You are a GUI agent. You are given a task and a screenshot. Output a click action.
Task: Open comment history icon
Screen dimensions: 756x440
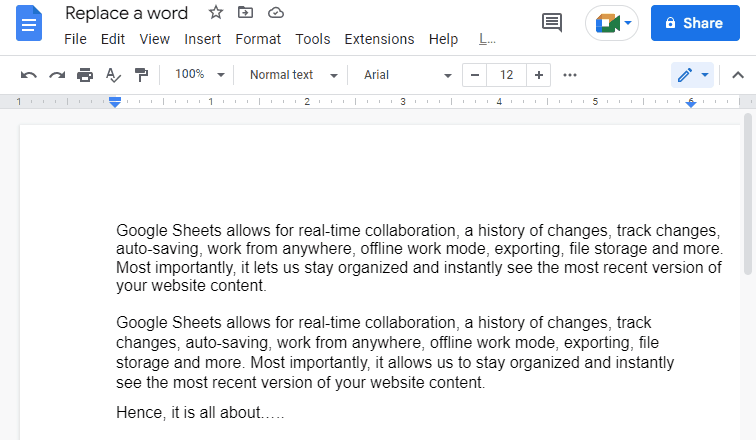point(552,23)
